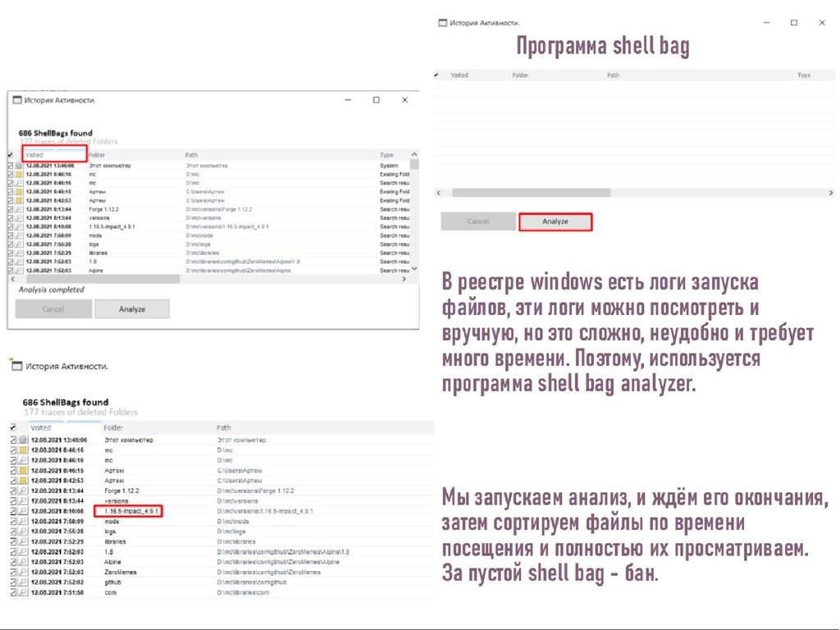Uncheck the mods row checkbox in enlarged list
This screenshot has width=840, height=630.
click(x=13, y=521)
